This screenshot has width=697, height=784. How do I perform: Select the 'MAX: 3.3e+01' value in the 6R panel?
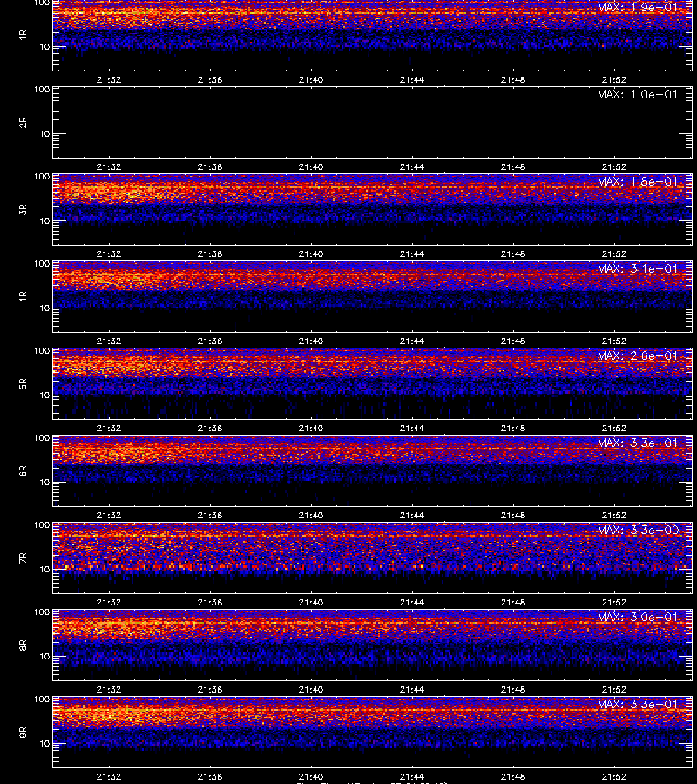click(x=638, y=443)
